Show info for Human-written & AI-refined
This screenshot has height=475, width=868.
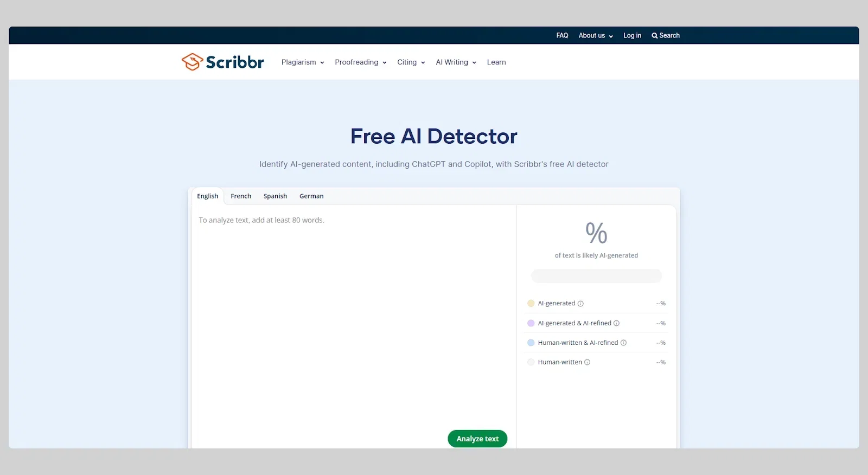(x=623, y=343)
